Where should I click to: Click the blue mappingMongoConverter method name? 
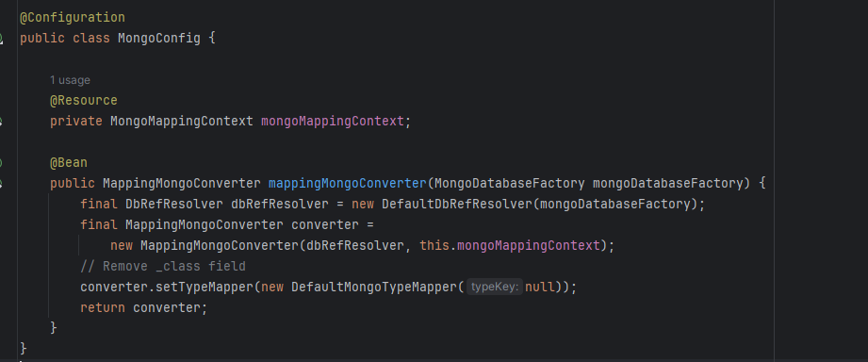[x=348, y=183]
